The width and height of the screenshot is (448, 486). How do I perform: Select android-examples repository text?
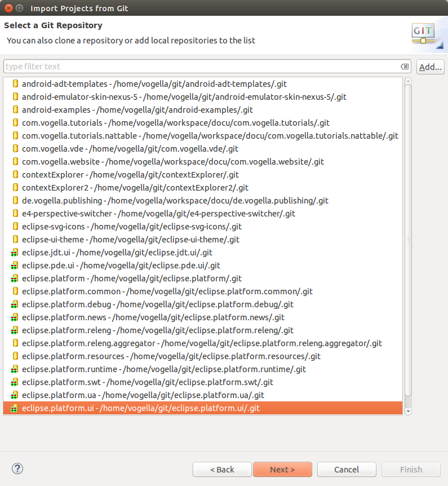(x=137, y=110)
